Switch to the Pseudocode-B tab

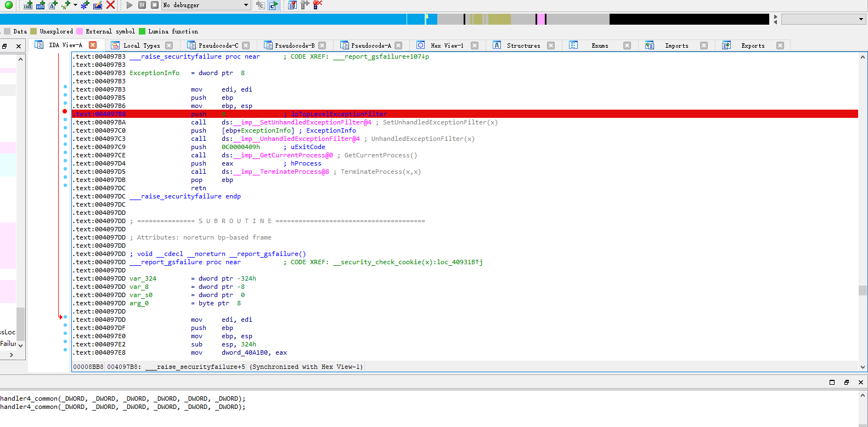pos(295,45)
